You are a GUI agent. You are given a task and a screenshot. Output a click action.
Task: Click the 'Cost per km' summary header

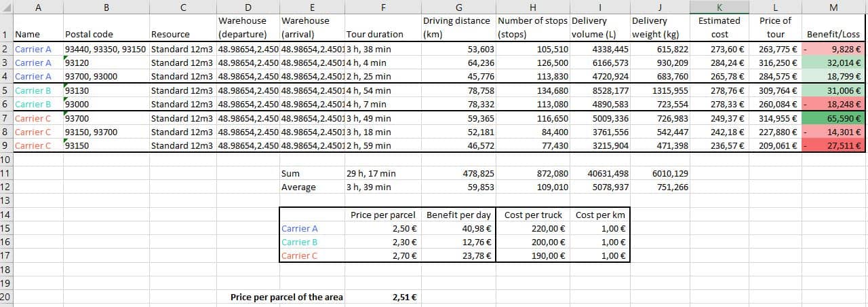point(600,215)
